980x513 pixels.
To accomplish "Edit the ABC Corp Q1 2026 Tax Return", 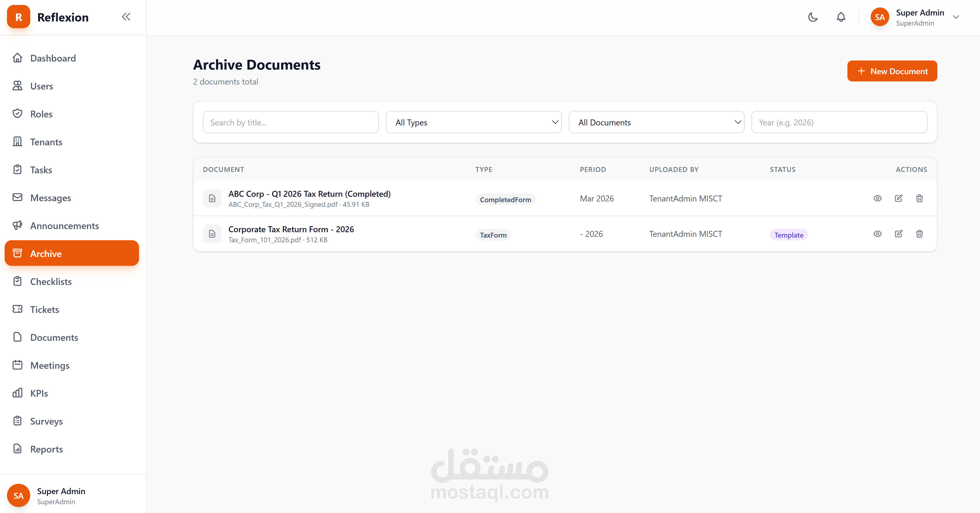I will click(x=898, y=198).
